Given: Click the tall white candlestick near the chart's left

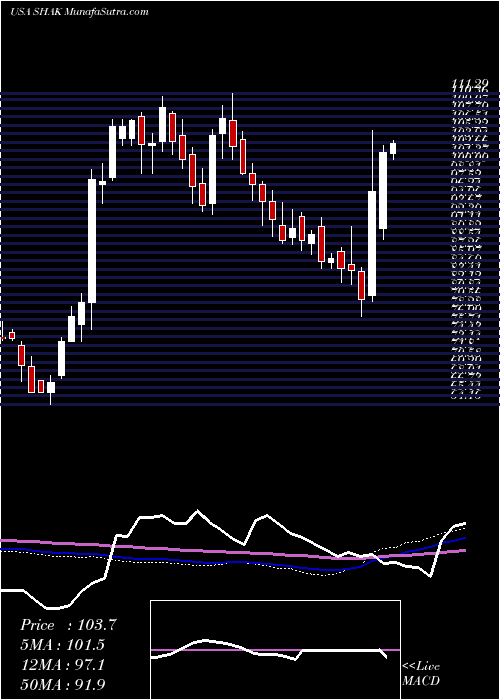Looking at the screenshot, I should coord(92,241).
